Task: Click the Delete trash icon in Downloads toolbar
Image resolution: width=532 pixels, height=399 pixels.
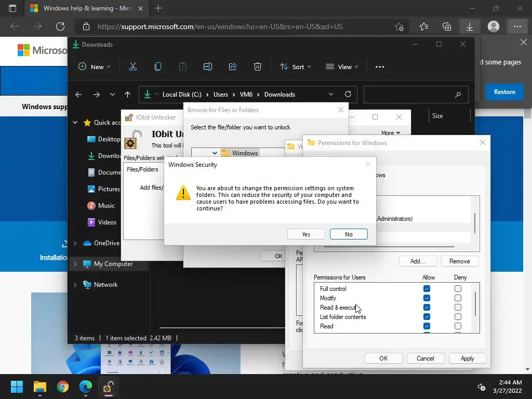Action: [x=258, y=67]
